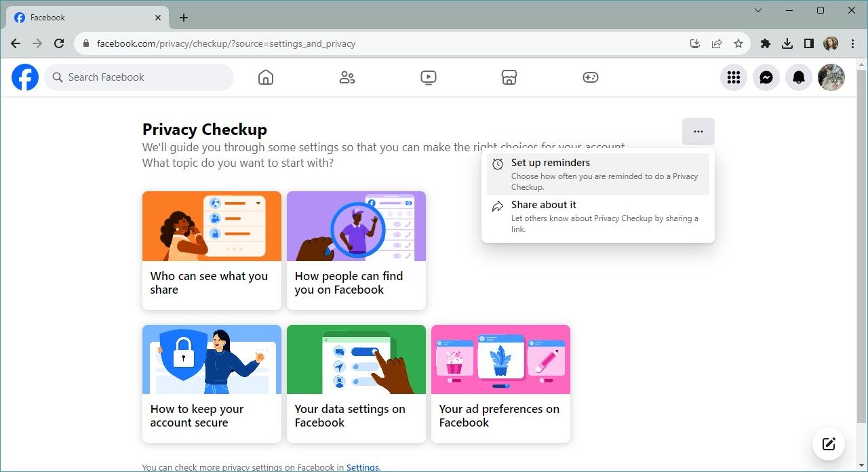Click the Facebook home icon
The image size is (868, 472).
(265, 77)
